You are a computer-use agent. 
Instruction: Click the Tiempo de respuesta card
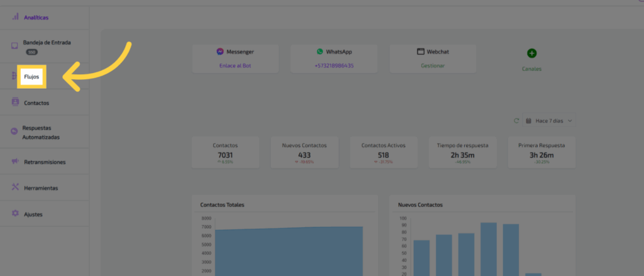(462, 152)
